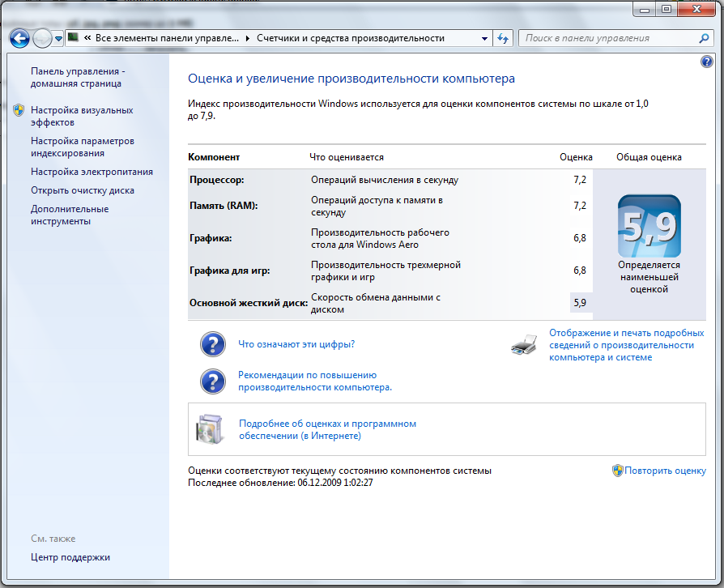
Task: Open Help via the blue question icon
Action: pyautogui.click(x=706, y=62)
